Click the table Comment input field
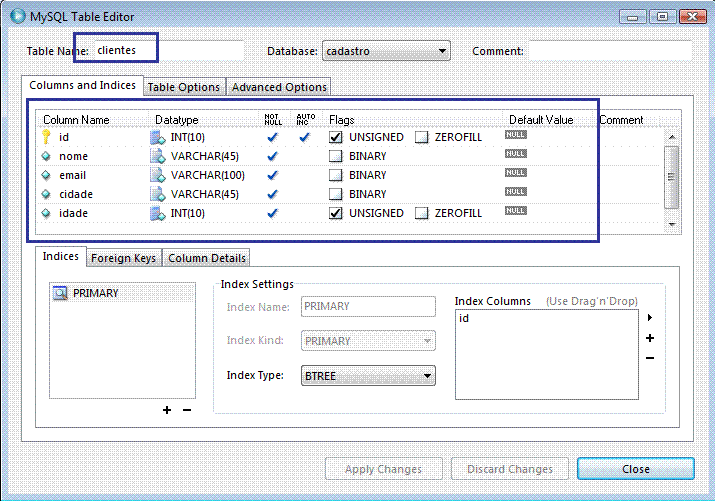Screen dimensions: 715x501 610,51
